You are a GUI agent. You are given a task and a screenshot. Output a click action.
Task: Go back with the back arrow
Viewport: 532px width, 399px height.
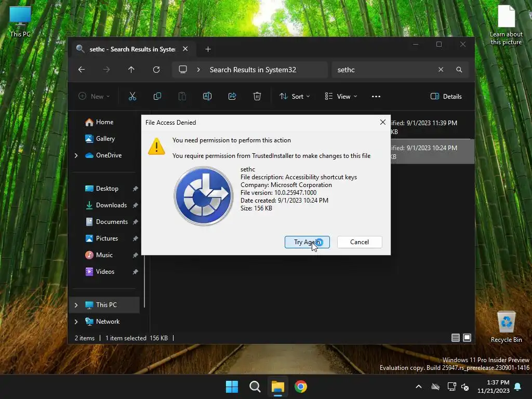click(82, 70)
